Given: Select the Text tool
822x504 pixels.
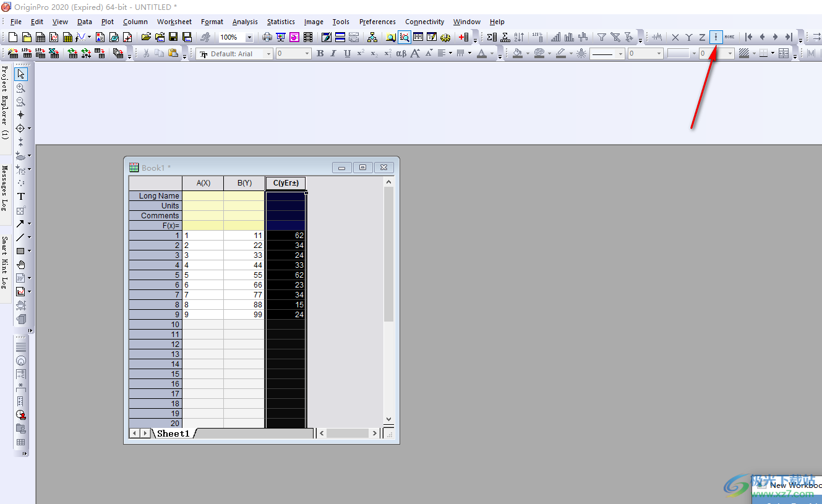Looking at the screenshot, I should (x=21, y=197).
